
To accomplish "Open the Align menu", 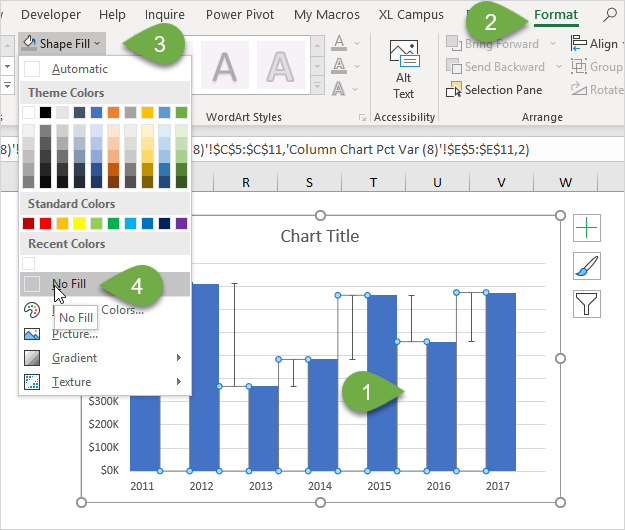I will (x=596, y=43).
